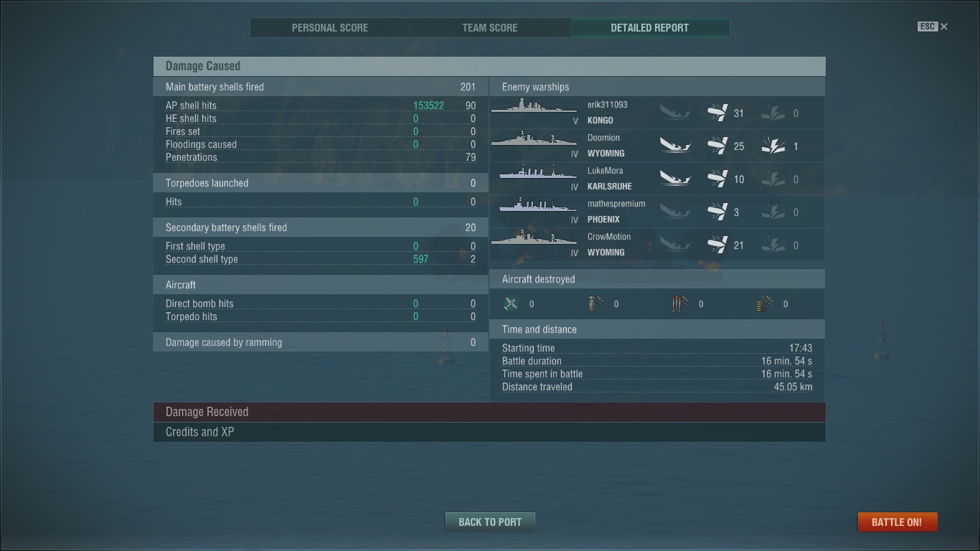Click the Karlsruhe ship silhouette

pos(534,173)
